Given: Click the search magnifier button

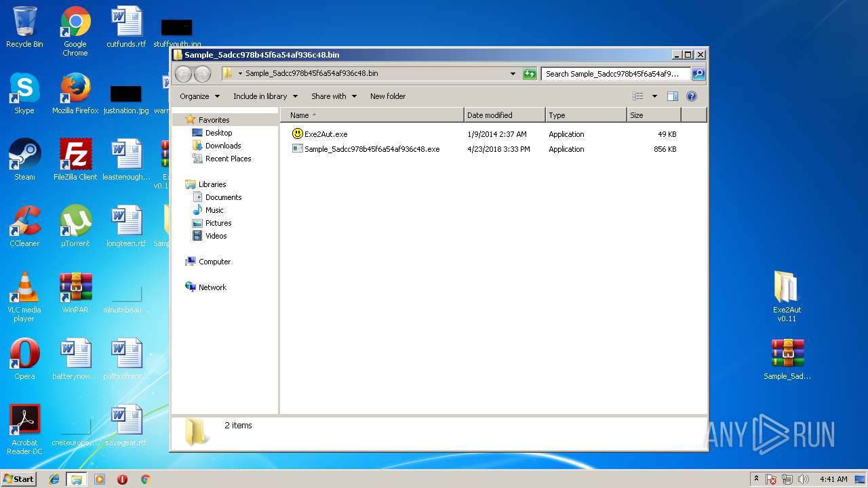Looking at the screenshot, I should tap(698, 74).
